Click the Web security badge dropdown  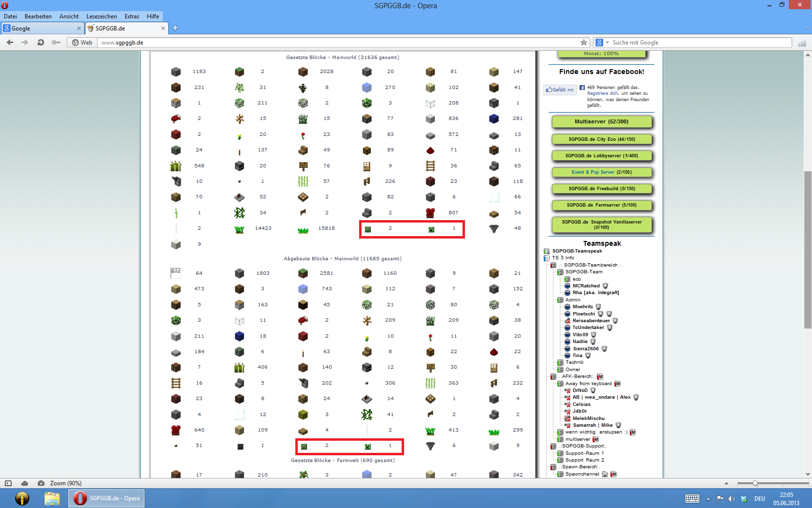(x=82, y=43)
